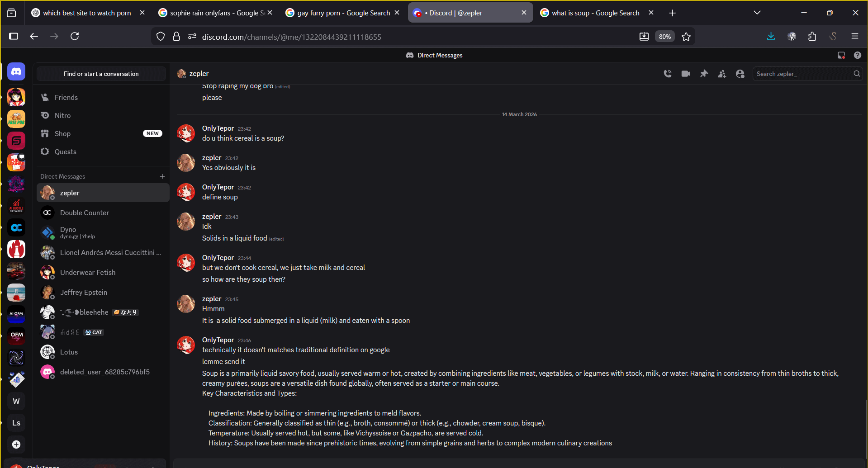
Task: Expand the list all tabs chevron
Action: click(757, 13)
